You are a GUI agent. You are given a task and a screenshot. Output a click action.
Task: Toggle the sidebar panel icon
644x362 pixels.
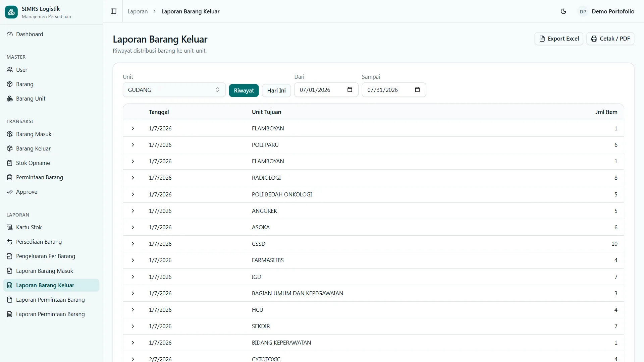(x=113, y=11)
